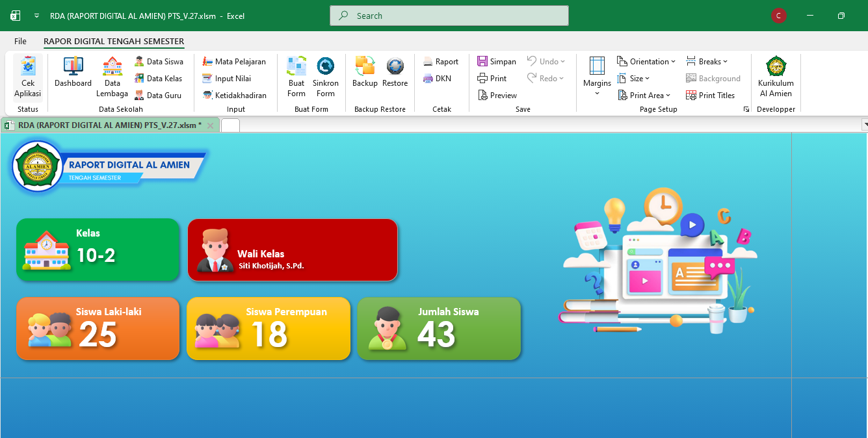Image resolution: width=868 pixels, height=438 pixels.
Task: Click the Restore icon
Action: click(x=395, y=72)
